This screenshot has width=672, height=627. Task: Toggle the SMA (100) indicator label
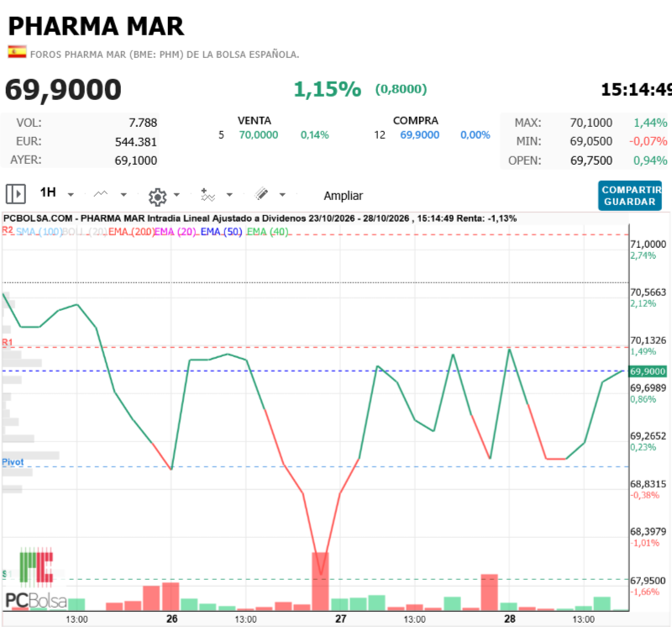click(x=39, y=232)
